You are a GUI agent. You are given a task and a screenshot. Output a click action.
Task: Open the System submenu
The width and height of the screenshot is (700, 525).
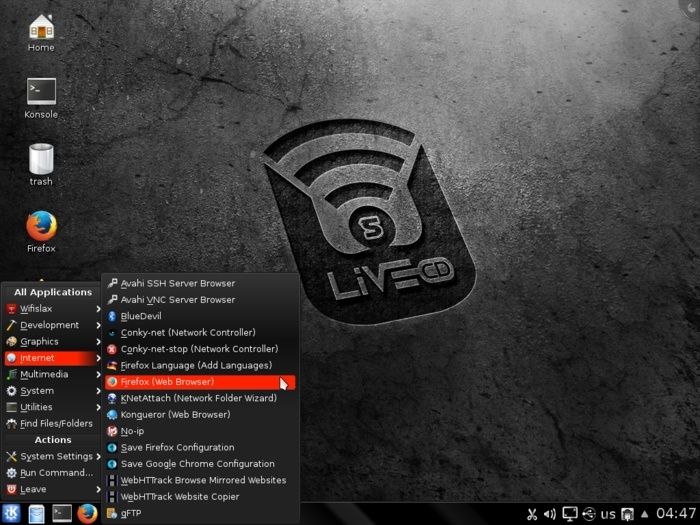coord(53,391)
